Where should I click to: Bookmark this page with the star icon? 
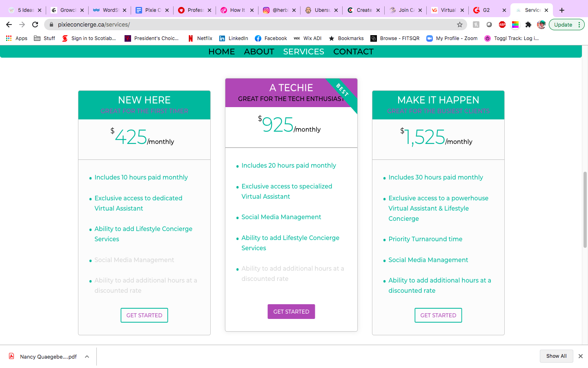coord(460,25)
